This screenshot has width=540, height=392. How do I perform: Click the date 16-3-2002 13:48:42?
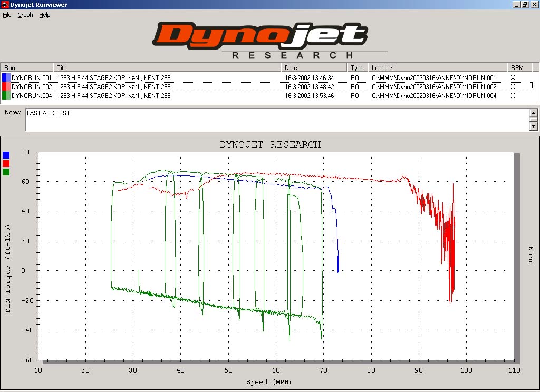(x=309, y=87)
